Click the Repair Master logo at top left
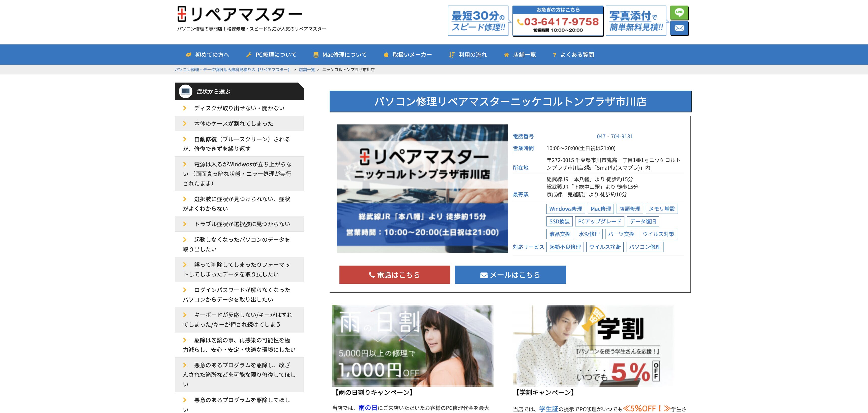Screen dimensions: 868x413 (240, 14)
